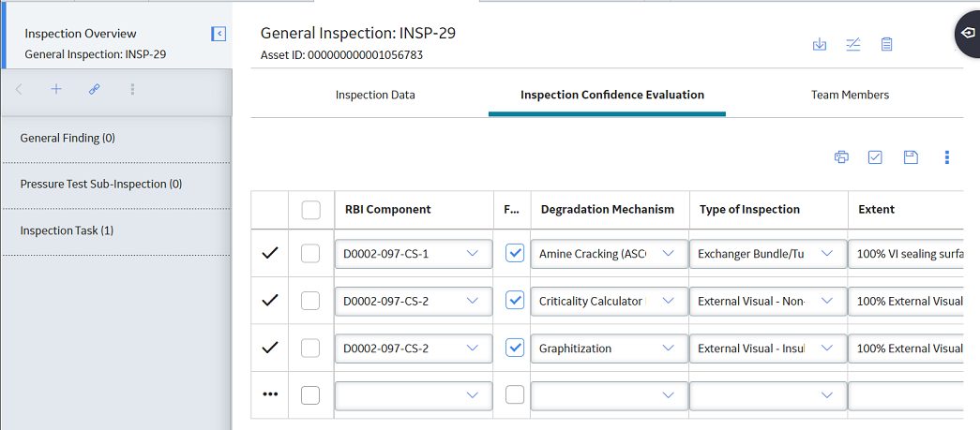Open left pane vertical ellipsis menu

click(132, 89)
